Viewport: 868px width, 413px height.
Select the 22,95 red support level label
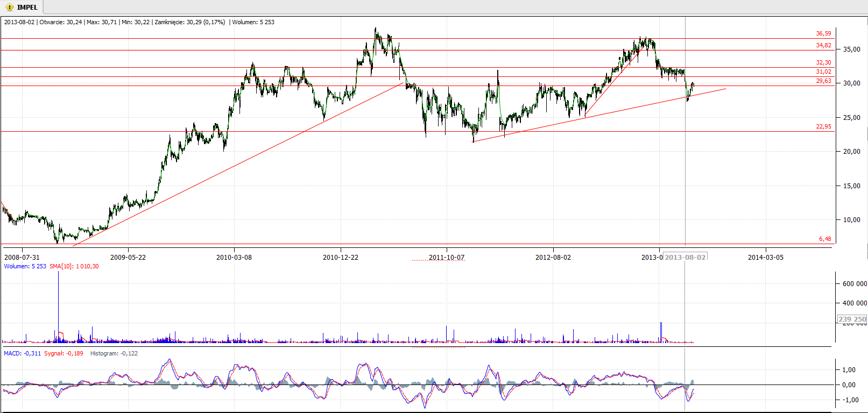[823, 126]
